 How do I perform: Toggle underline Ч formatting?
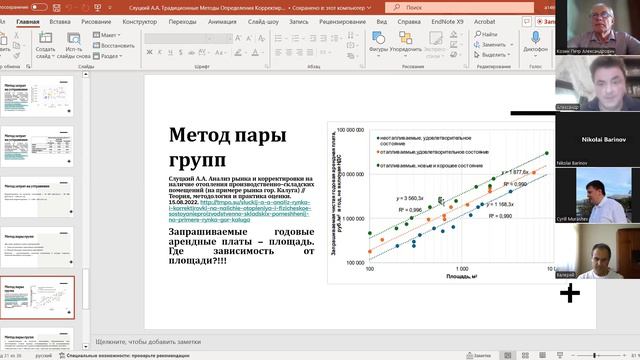point(170,52)
